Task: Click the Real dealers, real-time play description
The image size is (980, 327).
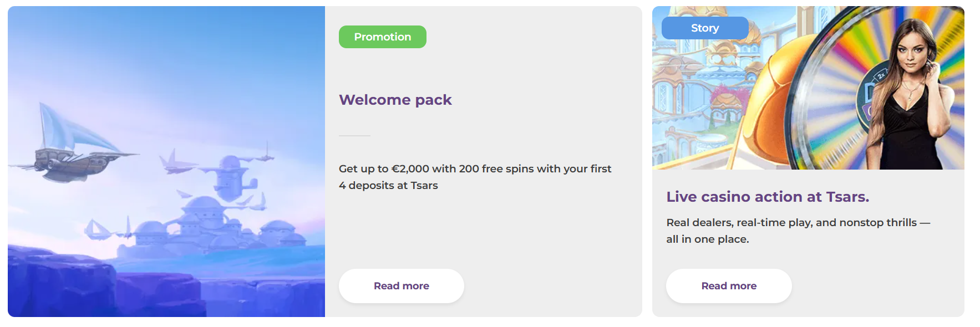Action: click(x=798, y=231)
